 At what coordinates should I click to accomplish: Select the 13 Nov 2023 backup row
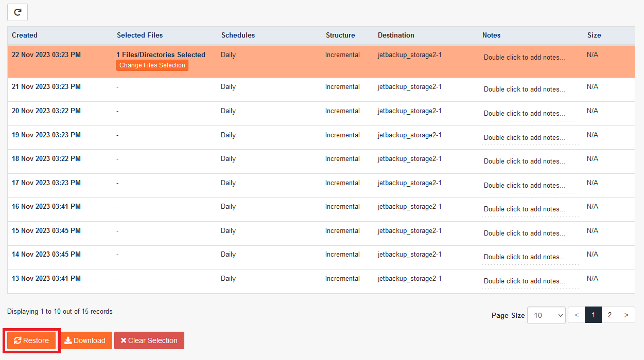46,279
